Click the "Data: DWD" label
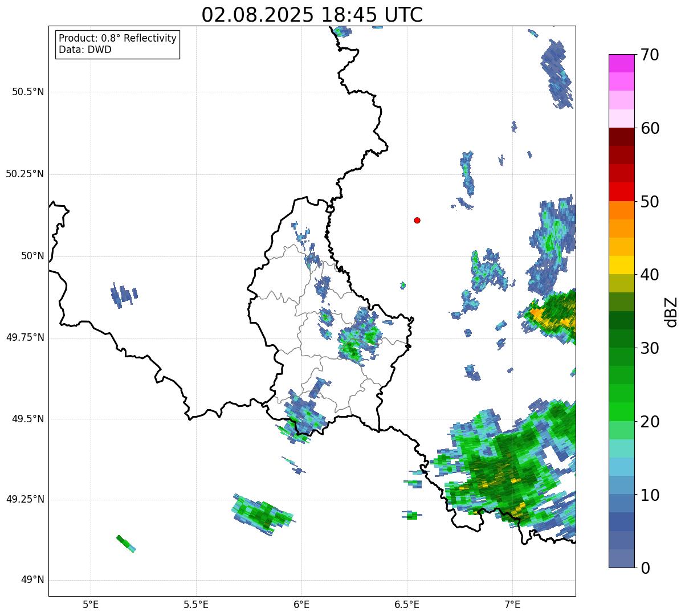This screenshot has height=616, width=685. (85, 50)
